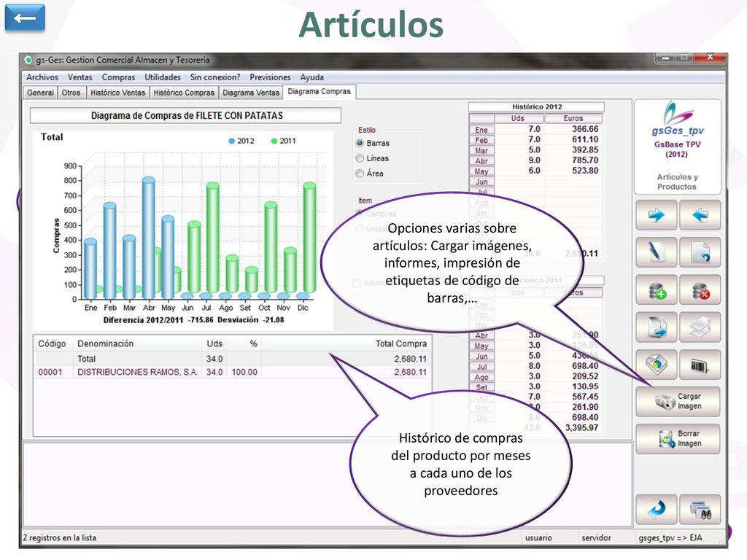Click the usuario status bar entry
The width and height of the screenshot is (747, 560).
(x=538, y=537)
